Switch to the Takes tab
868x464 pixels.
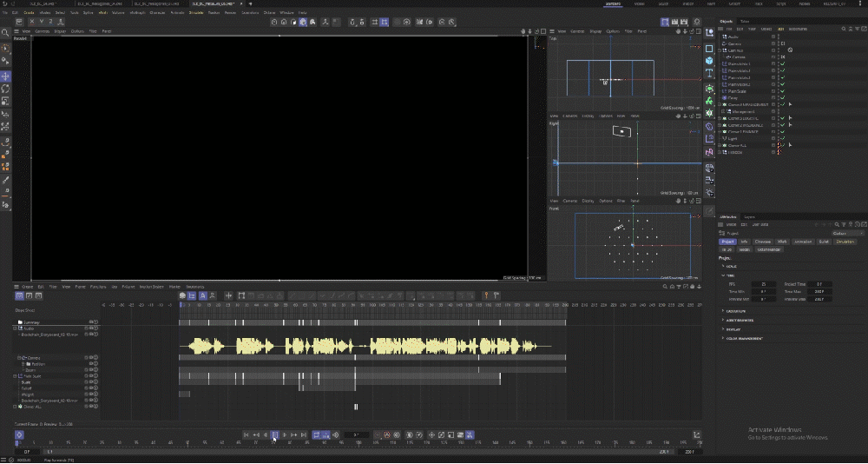click(745, 22)
